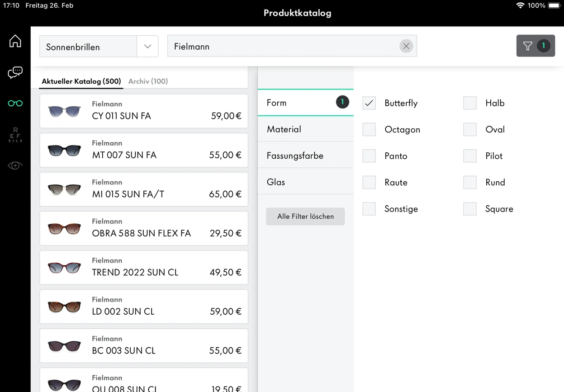
Task: Expand the Fassungsfarbe filter category
Action: coord(305,156)
